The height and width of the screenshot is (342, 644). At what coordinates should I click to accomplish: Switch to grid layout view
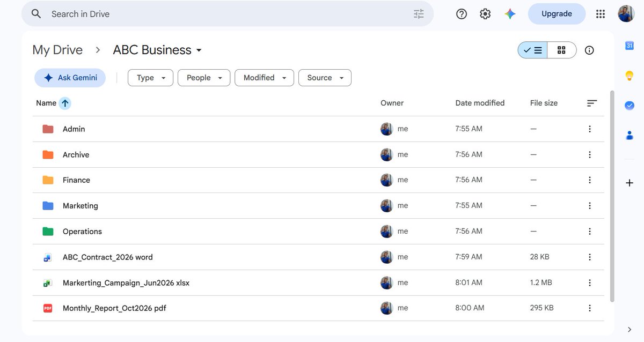point(562,50)
